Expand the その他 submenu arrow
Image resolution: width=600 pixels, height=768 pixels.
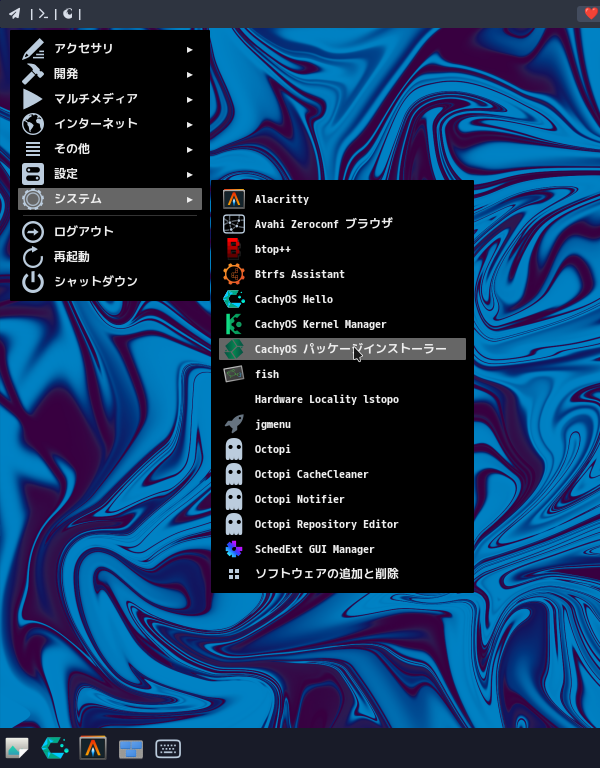point(190,149)
